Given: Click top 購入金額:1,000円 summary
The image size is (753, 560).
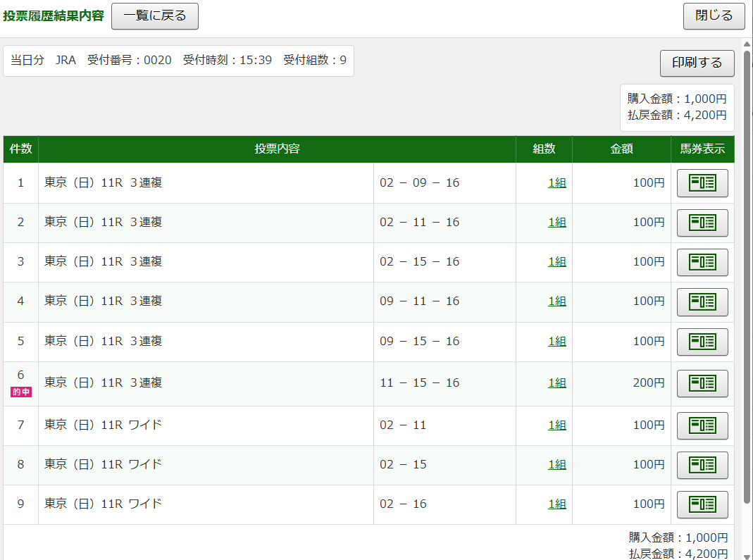Looking at the screenshot, I should point(677,99).
